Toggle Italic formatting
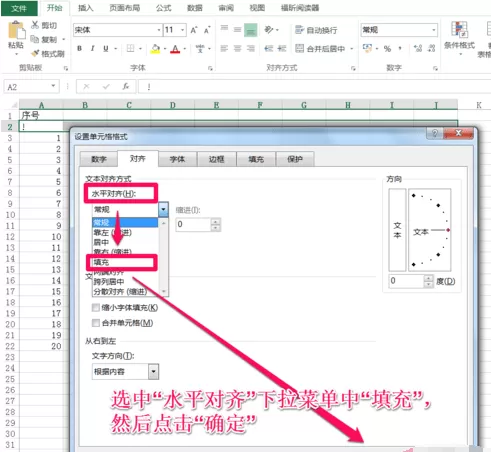Viewport: 491px width, 452px height. [92, 49]
